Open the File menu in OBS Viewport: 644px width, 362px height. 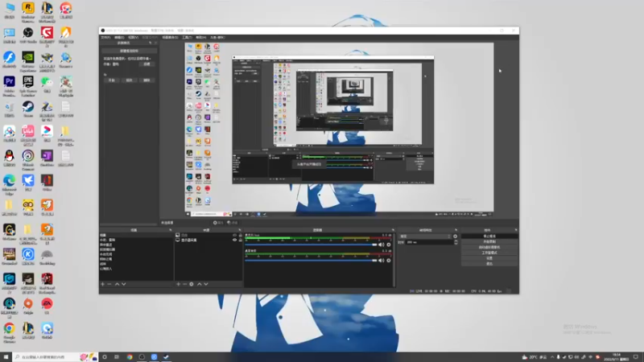pos(106,37)
